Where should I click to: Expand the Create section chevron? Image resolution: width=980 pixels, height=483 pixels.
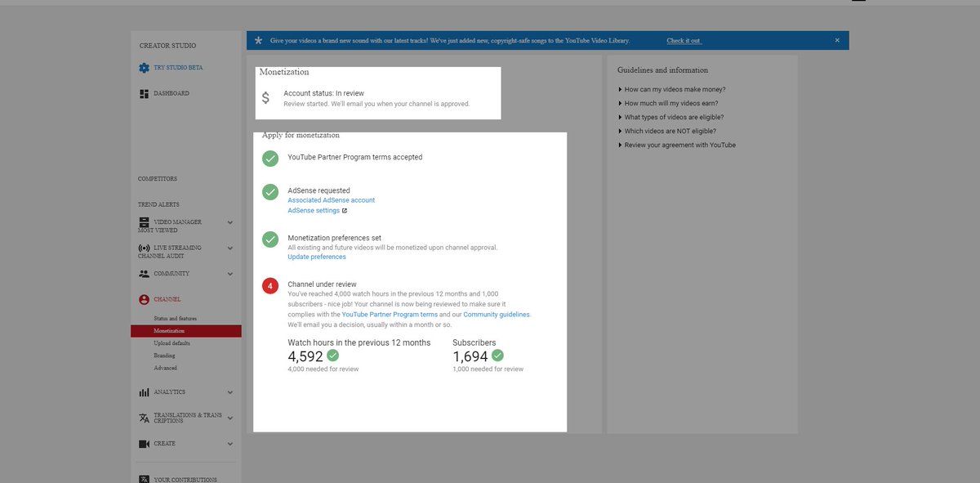[230, 444]
